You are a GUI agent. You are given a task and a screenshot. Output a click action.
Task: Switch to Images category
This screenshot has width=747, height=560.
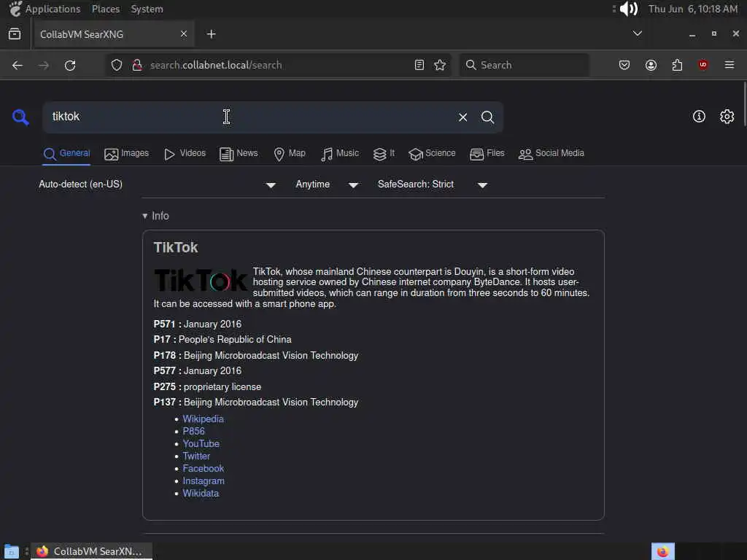click(127, 153)
